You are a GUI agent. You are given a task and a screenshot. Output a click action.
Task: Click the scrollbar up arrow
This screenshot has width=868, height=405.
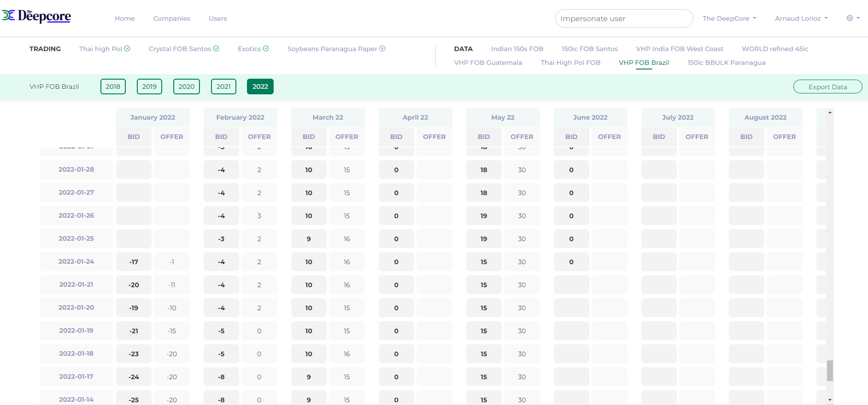click(x=830, y=112)
